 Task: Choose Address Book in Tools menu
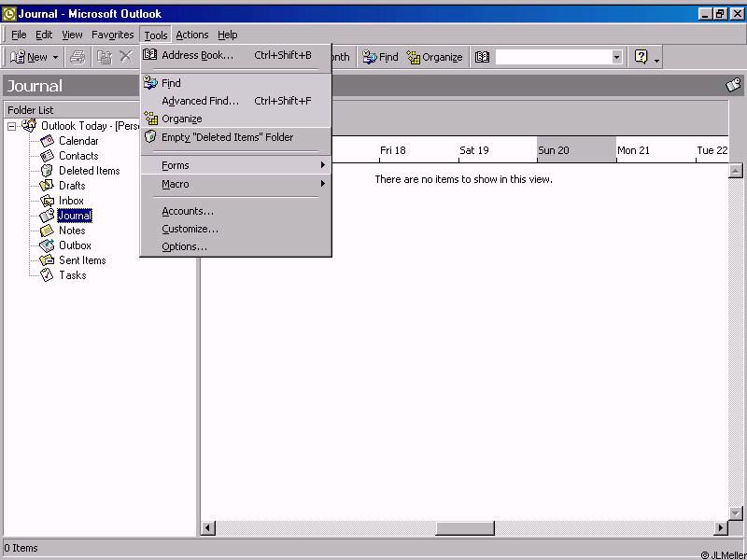coord(236,55)
